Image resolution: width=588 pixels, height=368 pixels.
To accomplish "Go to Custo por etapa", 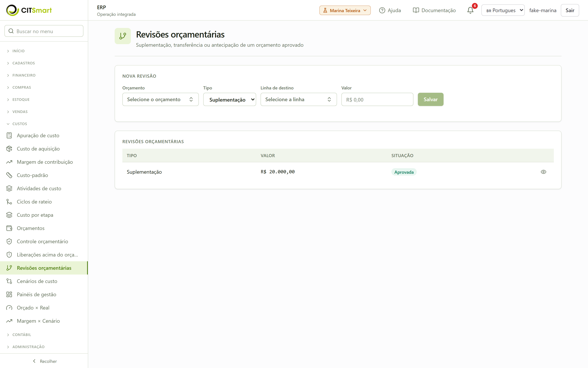I will coord(44,215).
